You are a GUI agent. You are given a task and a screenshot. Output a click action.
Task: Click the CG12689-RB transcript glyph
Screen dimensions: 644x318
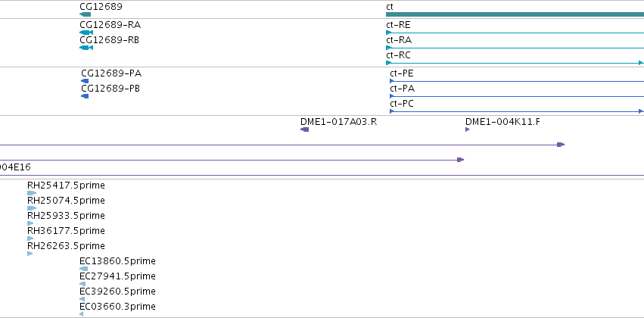[86, 48]
